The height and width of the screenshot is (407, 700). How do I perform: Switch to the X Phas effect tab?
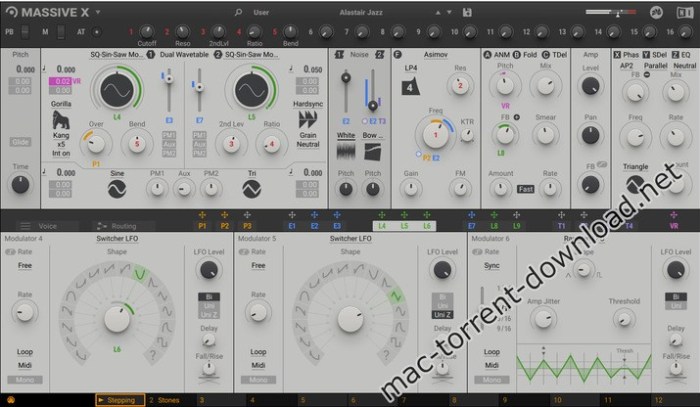click(626, 54)
